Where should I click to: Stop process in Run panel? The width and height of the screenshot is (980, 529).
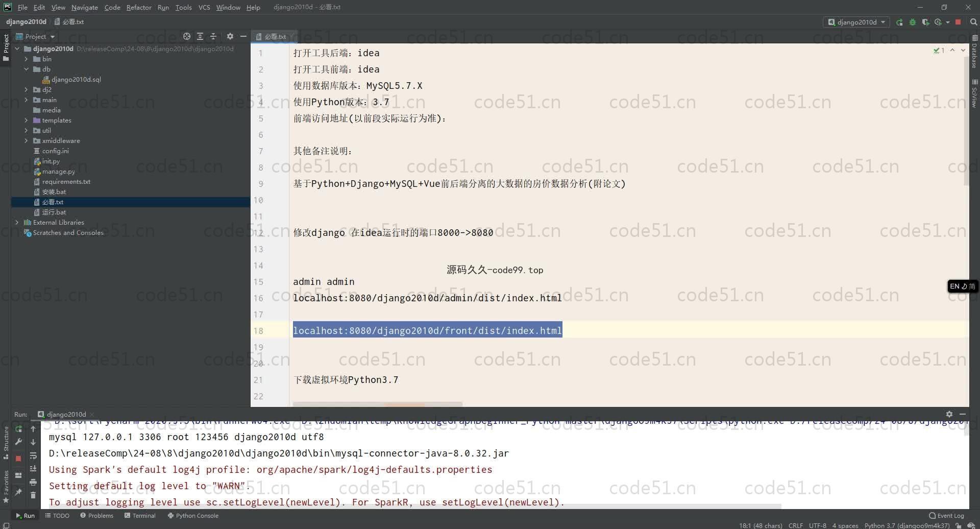pyautogui.click(x=19, y=459)
